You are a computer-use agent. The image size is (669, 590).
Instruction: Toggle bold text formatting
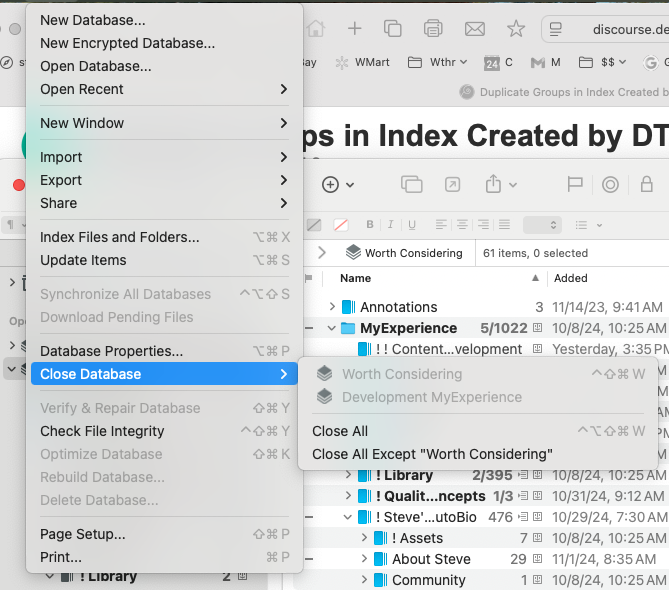[x=369, y=225]
